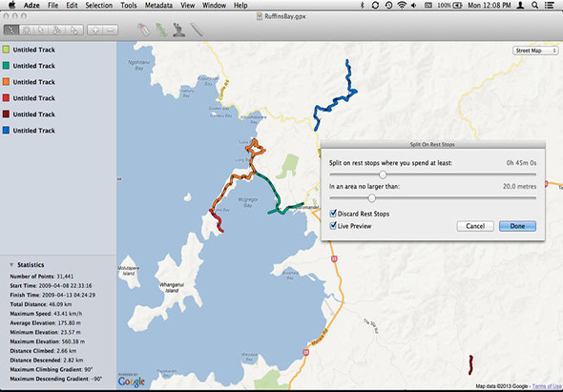Screen dimensions: 563x392
Task: Open the Edit menu
Action: click(x=72, y=5)
